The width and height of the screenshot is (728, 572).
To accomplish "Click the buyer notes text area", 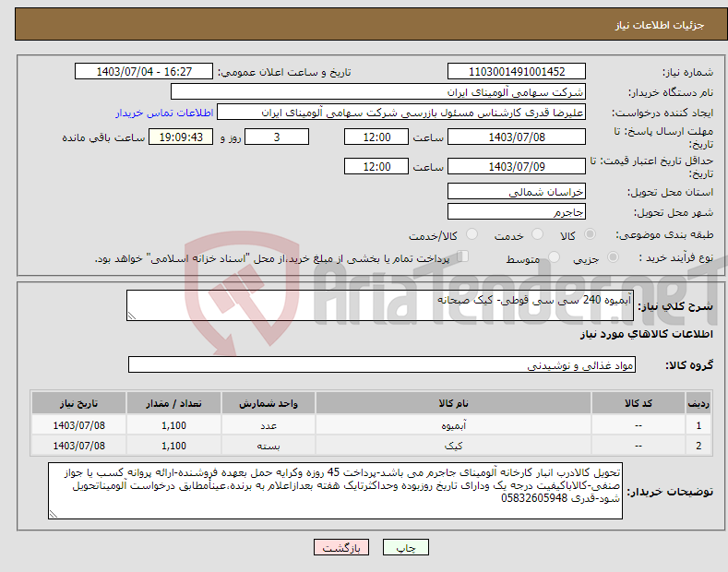I will [x=335, y=491].
